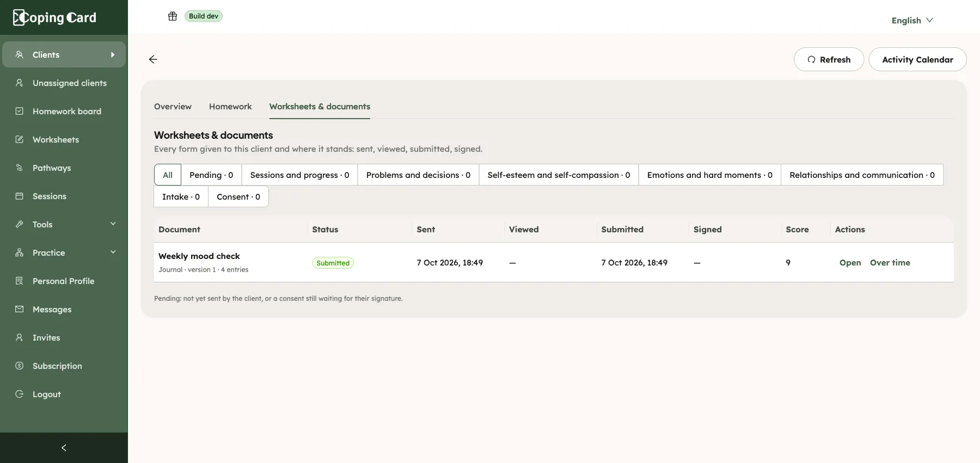Open the gift icon in header

tap(173, 16)
